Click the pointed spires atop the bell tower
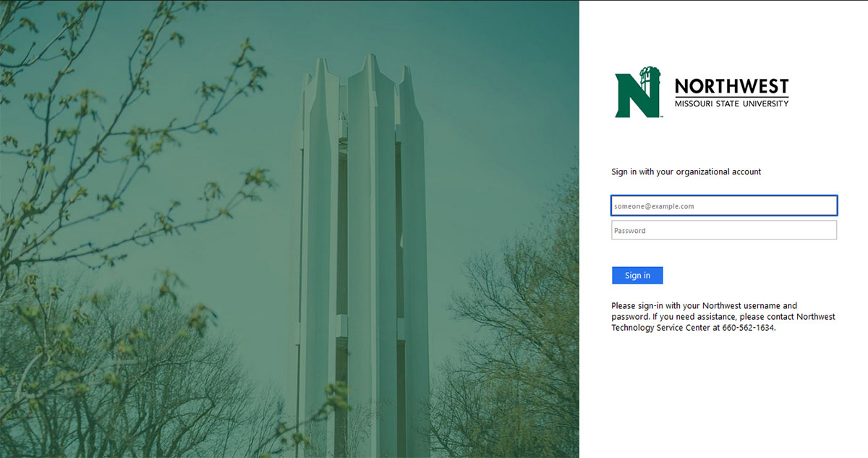This screenshot has height=458, width=868. 369,69
